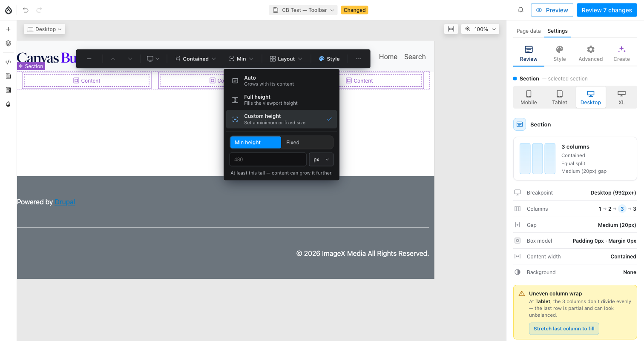The image size is (644, 341).
Task: Open the layers icon in left sidebar
Action: pyautogui.click(x=8, y=43)
